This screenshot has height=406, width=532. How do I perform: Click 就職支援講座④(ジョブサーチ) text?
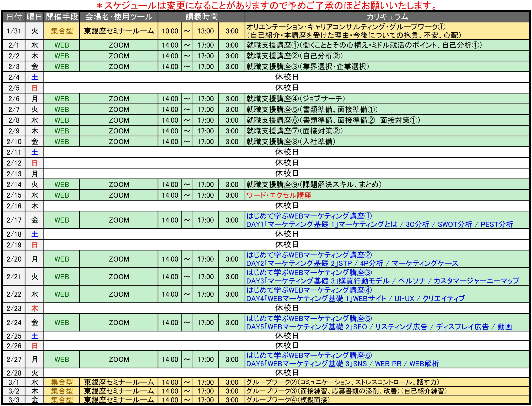tap(296, 99)
